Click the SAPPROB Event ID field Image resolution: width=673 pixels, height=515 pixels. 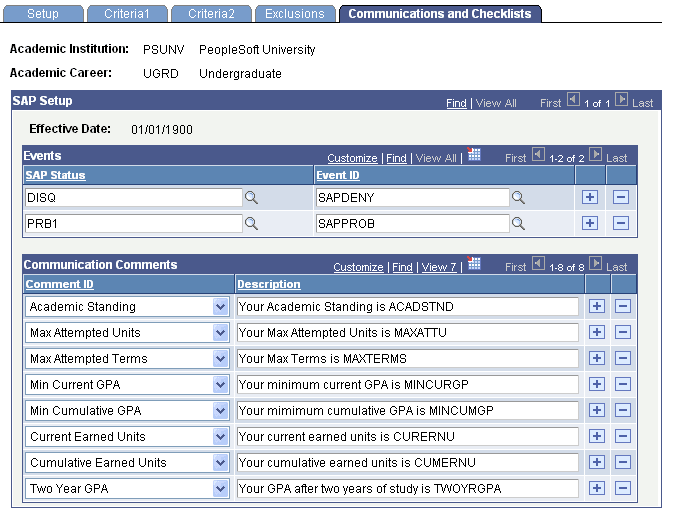coord(413,224)
